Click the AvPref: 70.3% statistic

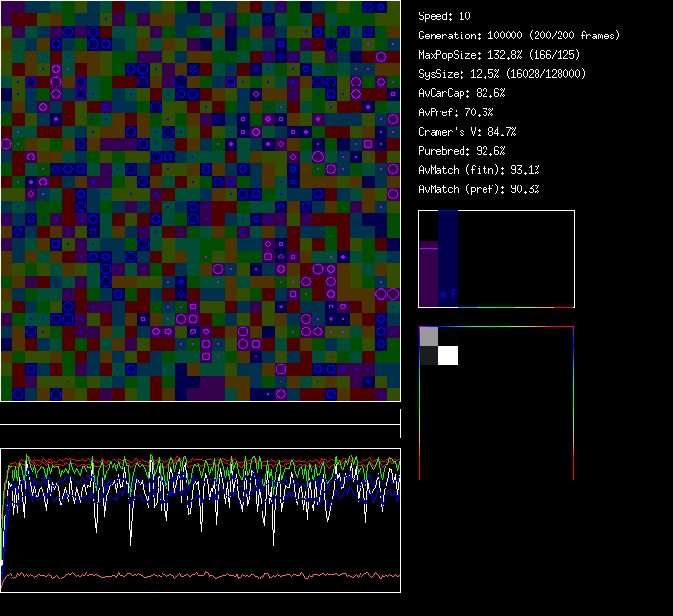pyautogui.click(x=456, y=112)
